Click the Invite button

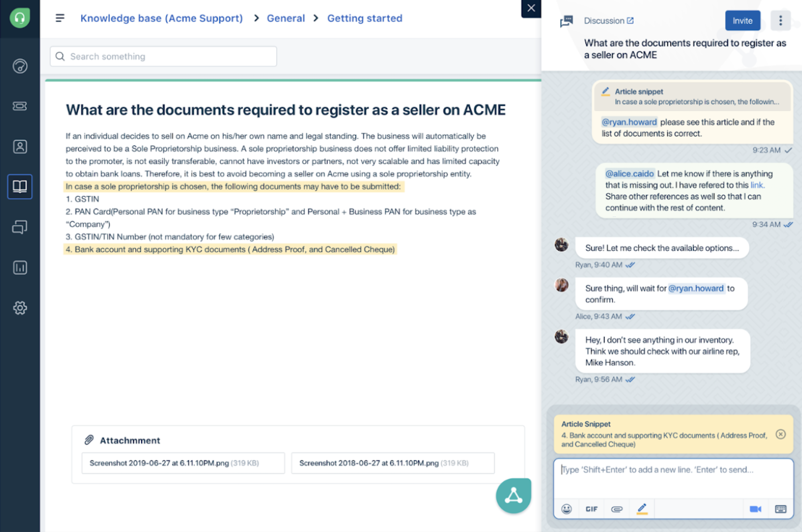tap(743, 20)
